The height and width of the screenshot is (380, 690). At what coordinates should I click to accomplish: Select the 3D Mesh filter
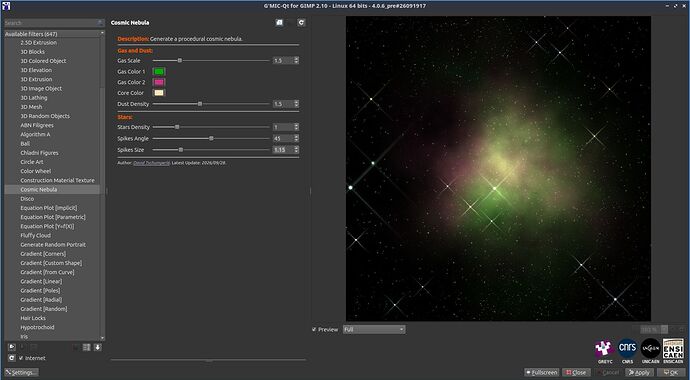point(31,107)
